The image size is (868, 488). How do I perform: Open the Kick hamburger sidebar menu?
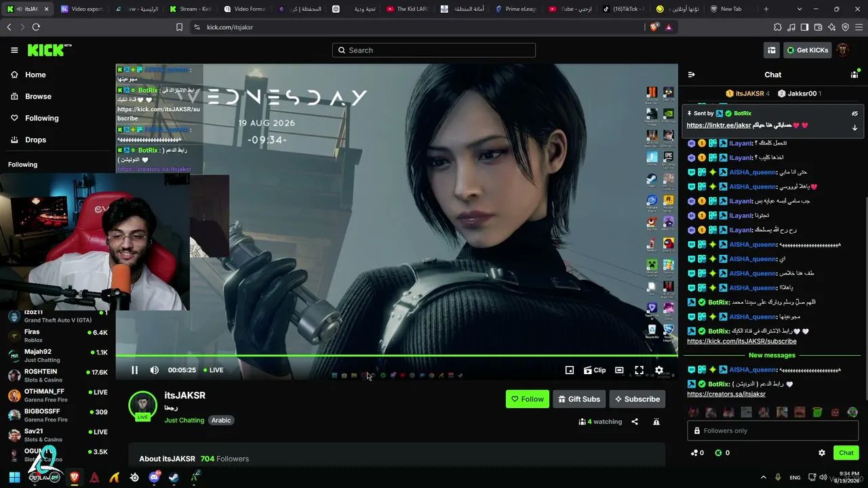(x=14, y=50)
